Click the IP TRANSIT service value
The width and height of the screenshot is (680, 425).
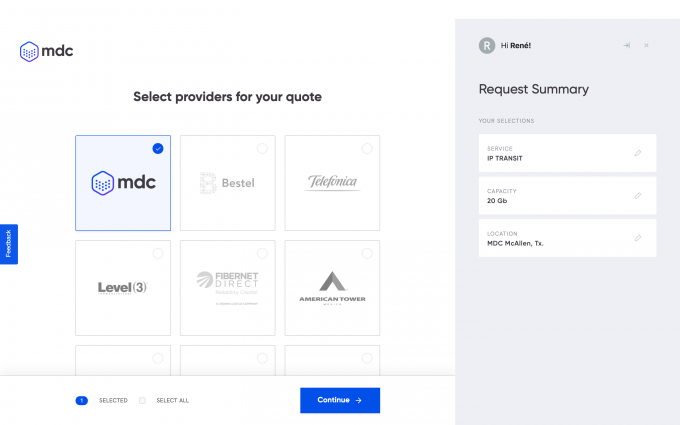coord(505,158)
